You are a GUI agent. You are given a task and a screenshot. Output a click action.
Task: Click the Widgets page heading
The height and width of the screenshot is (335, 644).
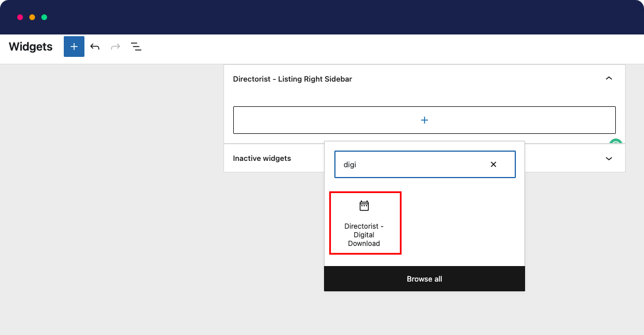(31, 47)
